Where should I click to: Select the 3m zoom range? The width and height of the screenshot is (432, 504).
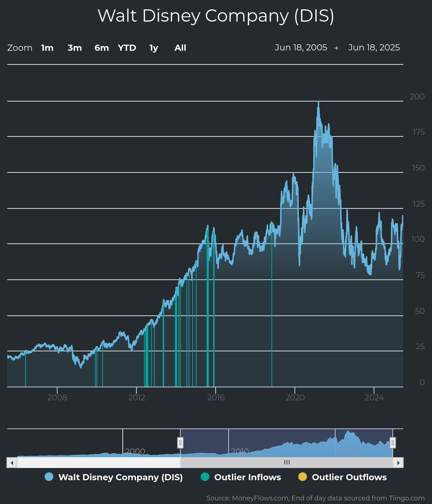75,48
